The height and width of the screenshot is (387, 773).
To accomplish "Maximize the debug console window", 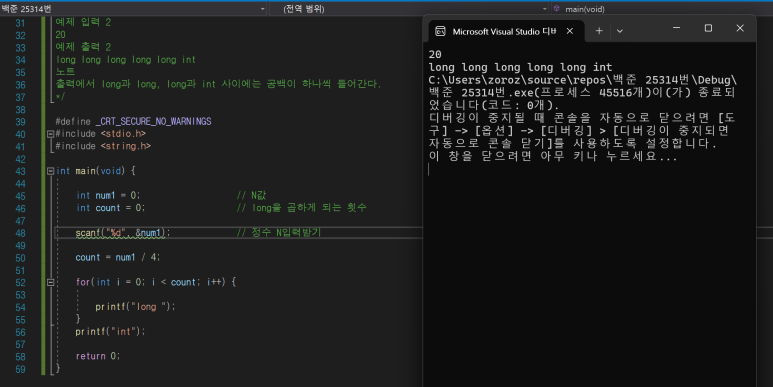I will [x=708, y=28].
